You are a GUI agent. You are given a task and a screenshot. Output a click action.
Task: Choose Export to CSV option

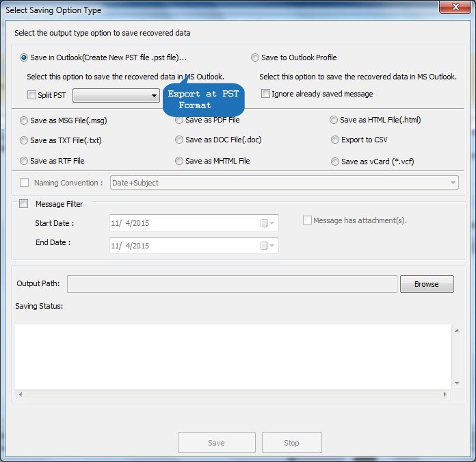coord(335,140)
